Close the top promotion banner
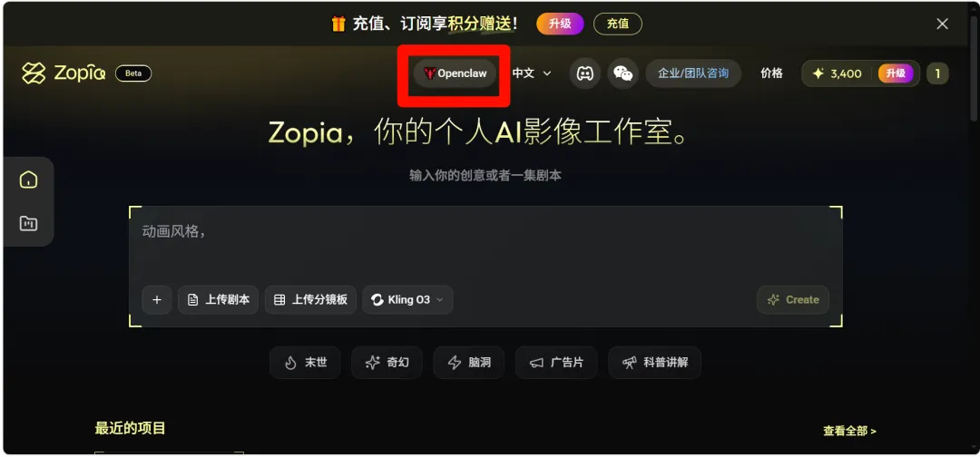This screenshot has height=457, width=980. click(x=942, y=24)
